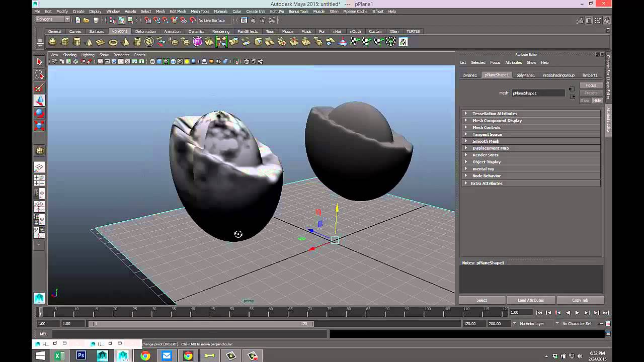
Task: Click the Hide button beside Show
Action: pyautogui.click(x=597, y=101)
